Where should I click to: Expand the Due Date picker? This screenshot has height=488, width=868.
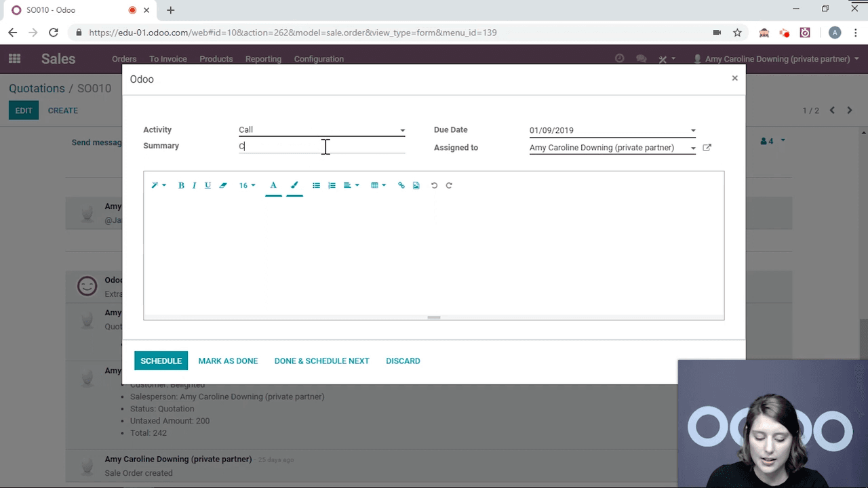(692, 131)
